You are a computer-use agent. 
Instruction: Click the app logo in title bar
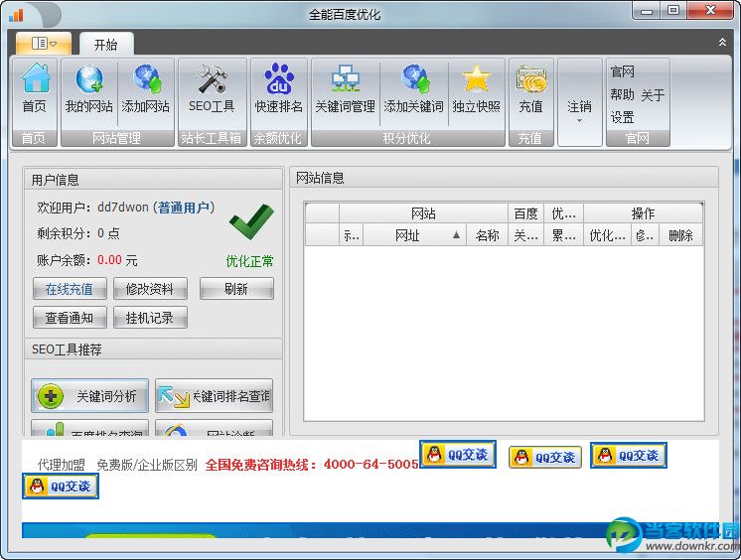pos(16,15)
